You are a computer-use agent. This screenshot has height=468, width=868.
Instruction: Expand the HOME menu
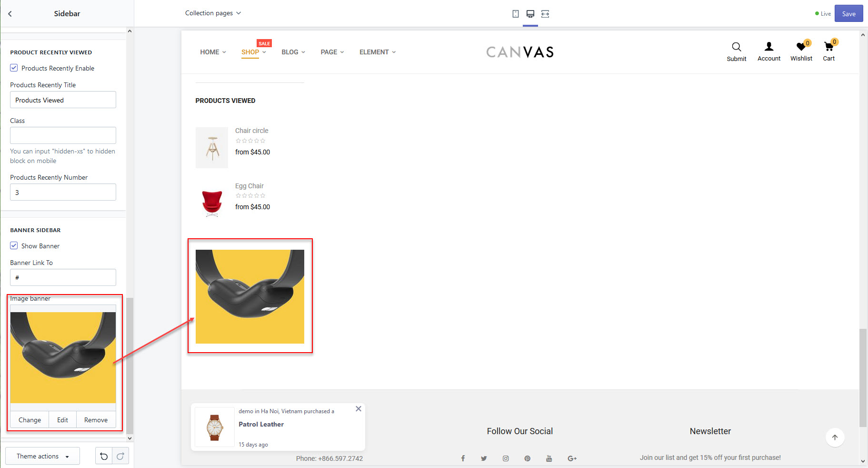tap(213, 52)
